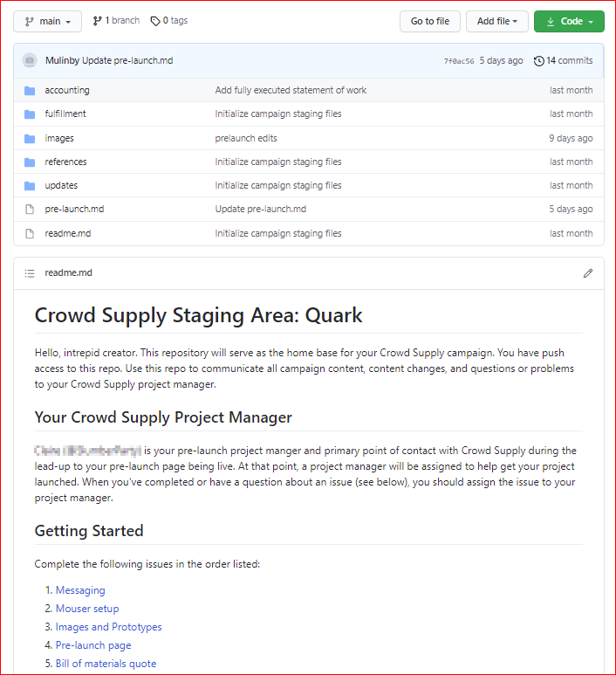The image size is (616, 675).
Task: Click the last month timestamp on accounting row
Action: (x=572, y=90)
